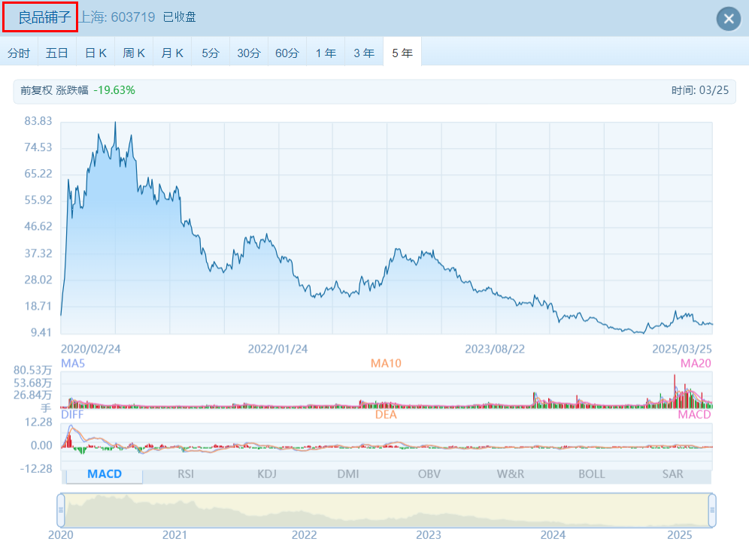Select the 日K daily candlestick tab

pyautogui.click(x=96, y=53)
